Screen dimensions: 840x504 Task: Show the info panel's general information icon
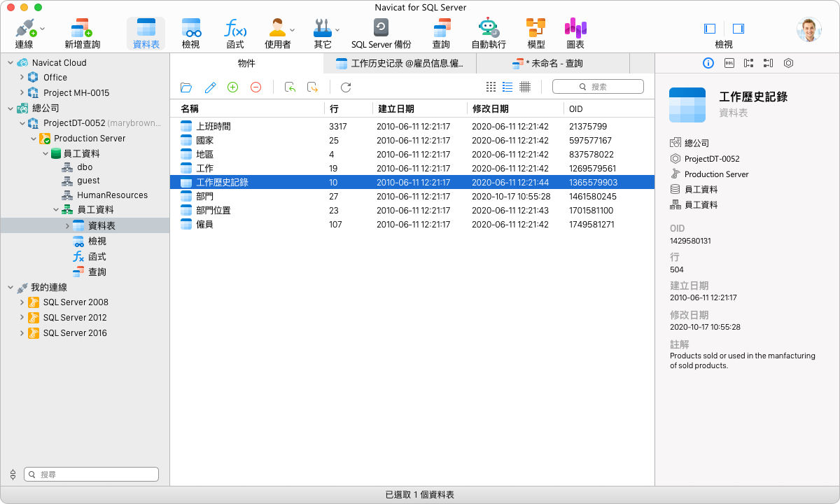point(708,63)
